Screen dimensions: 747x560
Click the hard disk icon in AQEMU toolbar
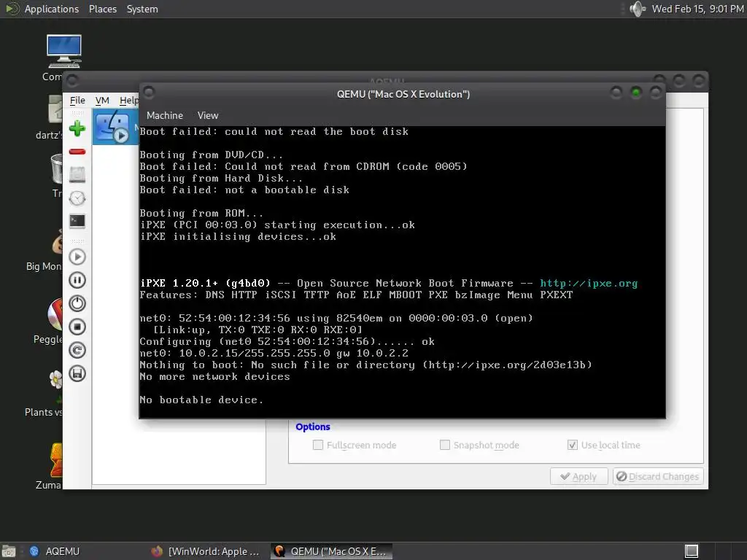coord(77,175)
